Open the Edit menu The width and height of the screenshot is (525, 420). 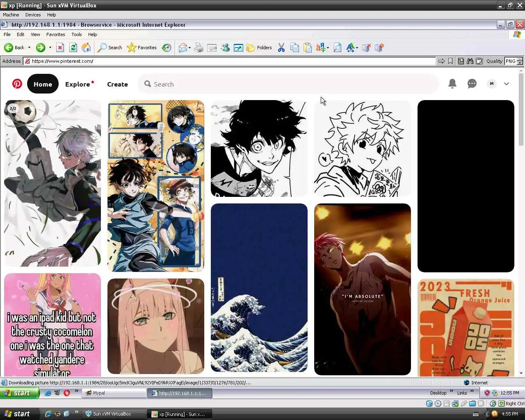[21, 34]
